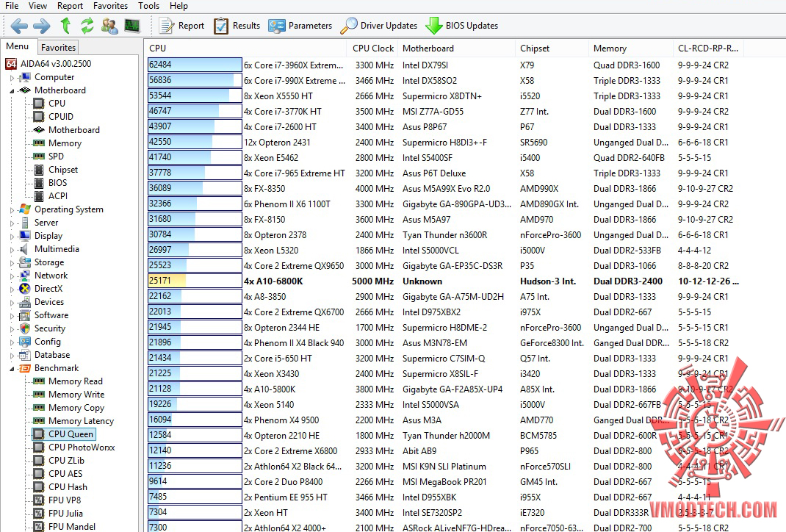Open the Memory Read benchmark
Viewport: 786px width, 532px height.
click(75, 381)
